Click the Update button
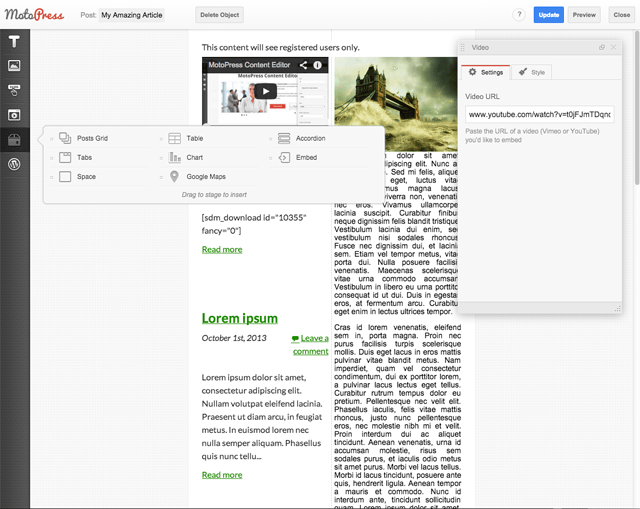Image resolution: width=640 pixels, height=509 pixels. coord(549,15)
